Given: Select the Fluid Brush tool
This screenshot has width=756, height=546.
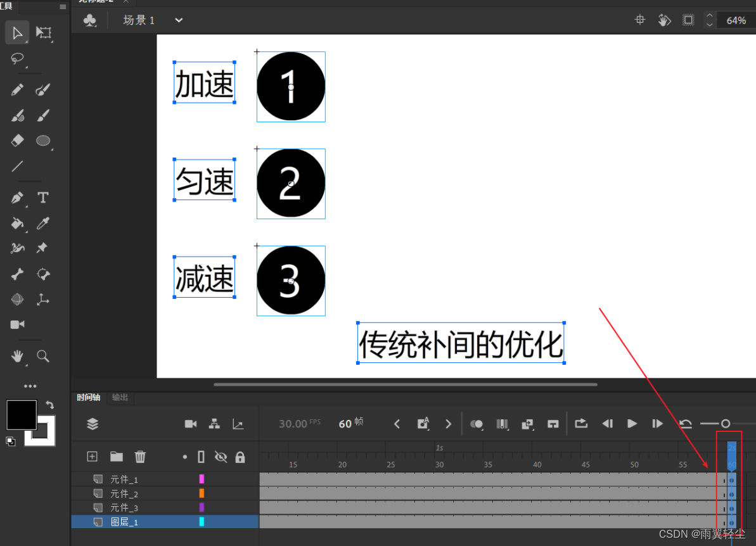Looking at the screenshot, I should [43, 90].
